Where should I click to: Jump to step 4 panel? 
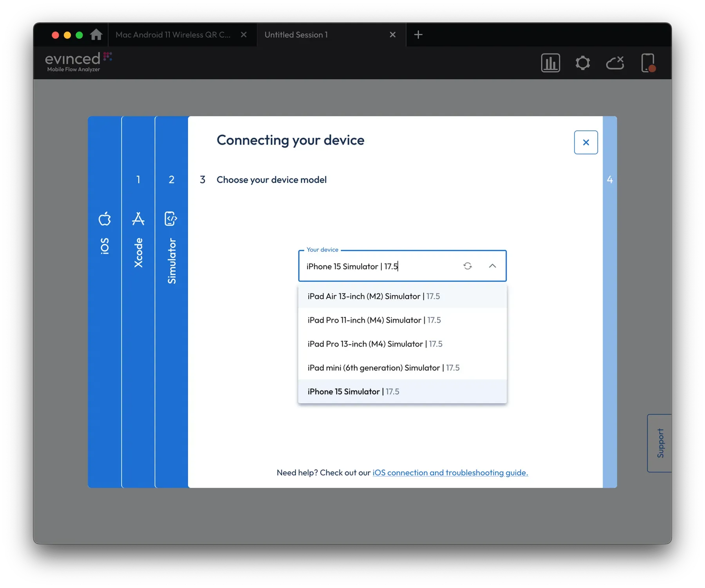coord(610,301)
